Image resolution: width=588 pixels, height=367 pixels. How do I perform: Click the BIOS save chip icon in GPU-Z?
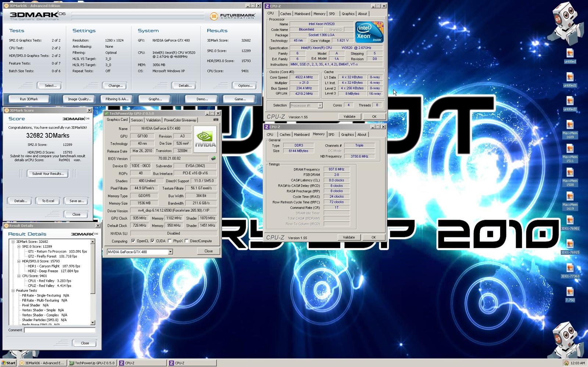213,158
